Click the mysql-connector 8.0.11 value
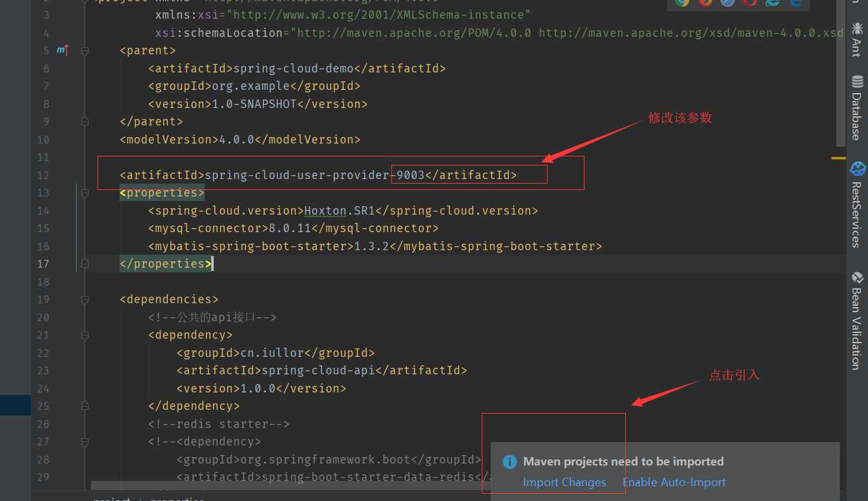Image resolution: width=868 pixels, height=501 pixels. tap(290, 228)
